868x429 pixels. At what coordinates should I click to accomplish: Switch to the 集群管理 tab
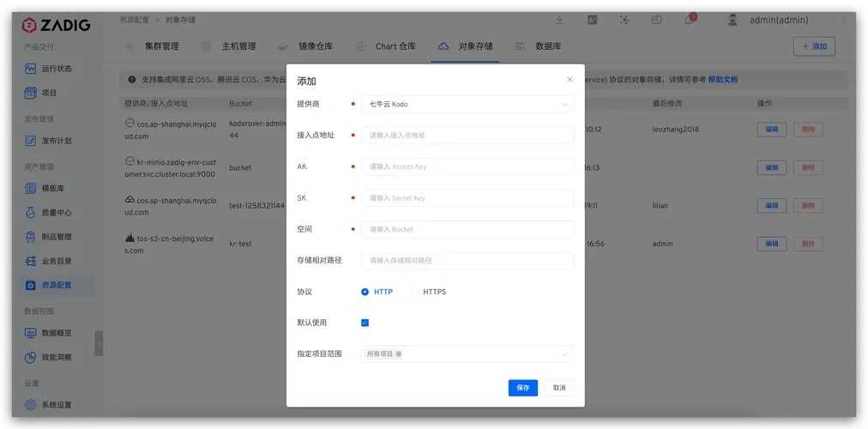coord(161,46)
